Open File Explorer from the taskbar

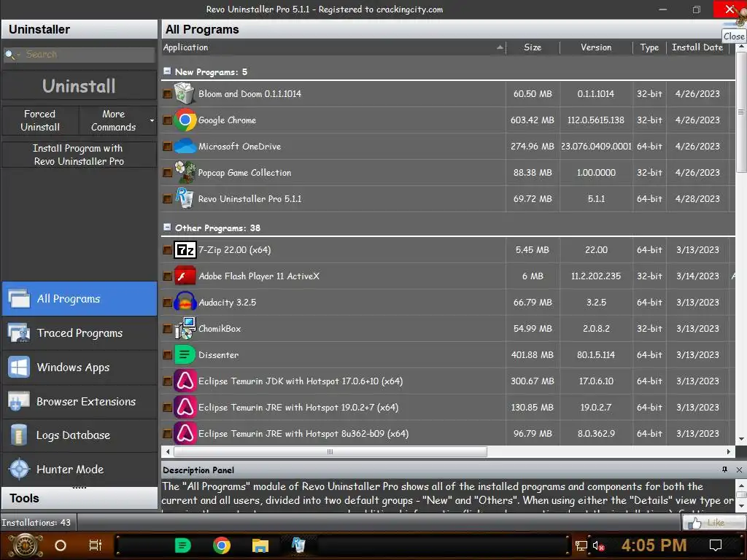click(x=260, y=545)
